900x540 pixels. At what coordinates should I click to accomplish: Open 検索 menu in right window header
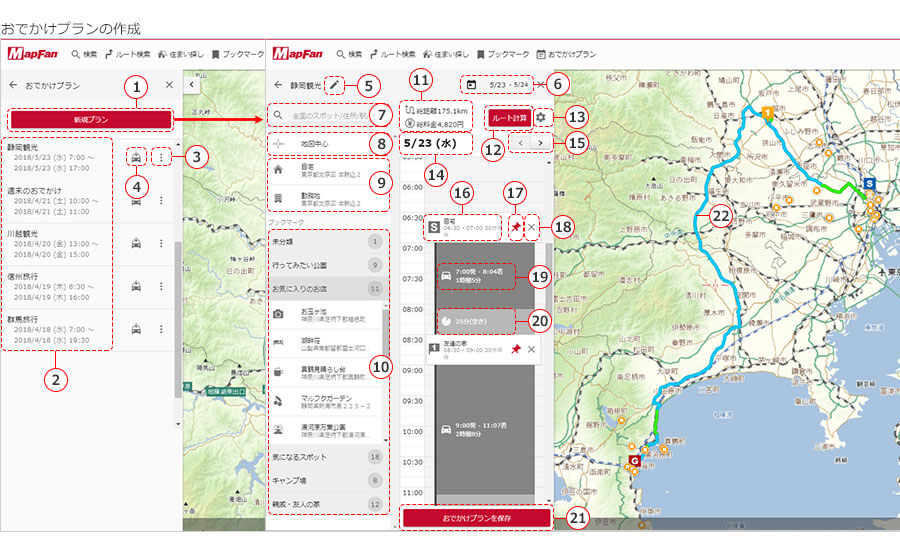tap(349, 54)
